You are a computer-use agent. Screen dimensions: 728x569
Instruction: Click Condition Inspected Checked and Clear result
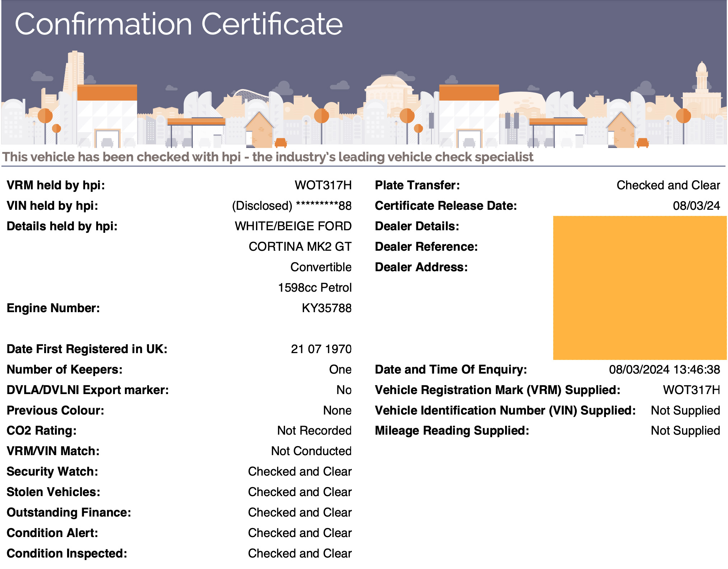(300, 553)
